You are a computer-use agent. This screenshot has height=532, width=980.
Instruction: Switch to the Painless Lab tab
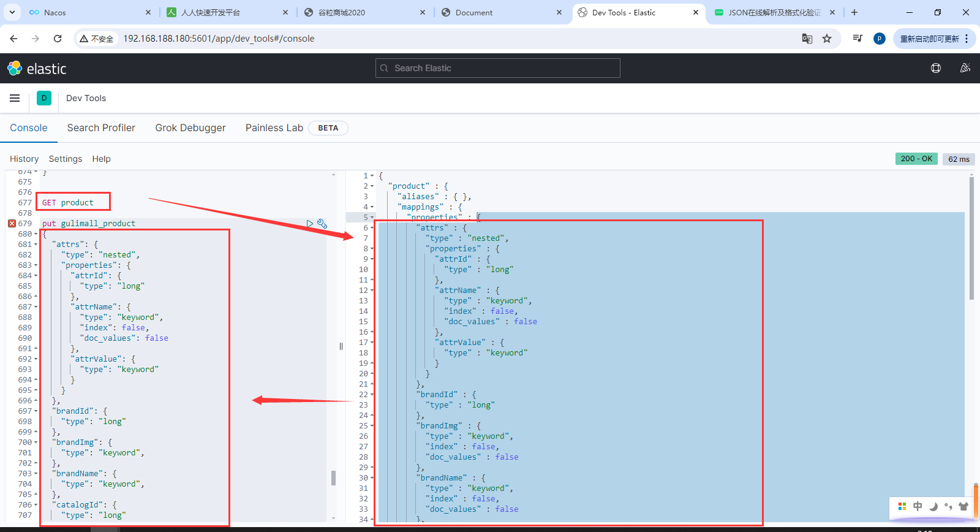[274, 127]
